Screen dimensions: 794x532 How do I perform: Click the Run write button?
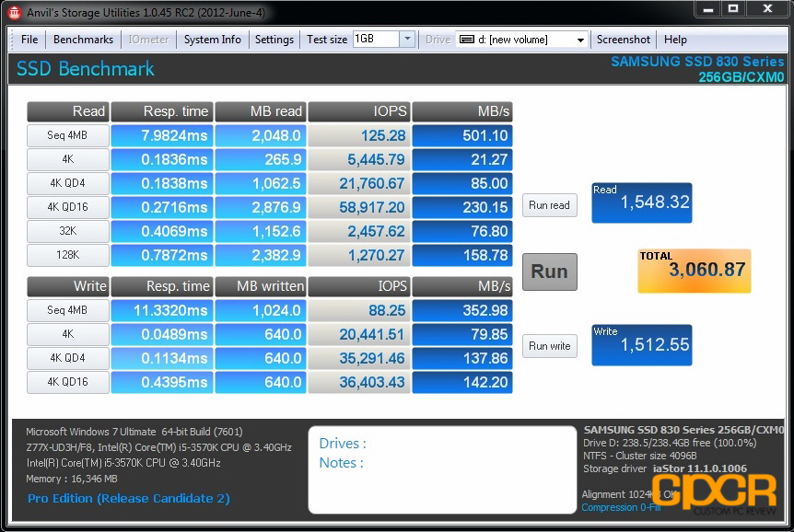click(549, 346)
